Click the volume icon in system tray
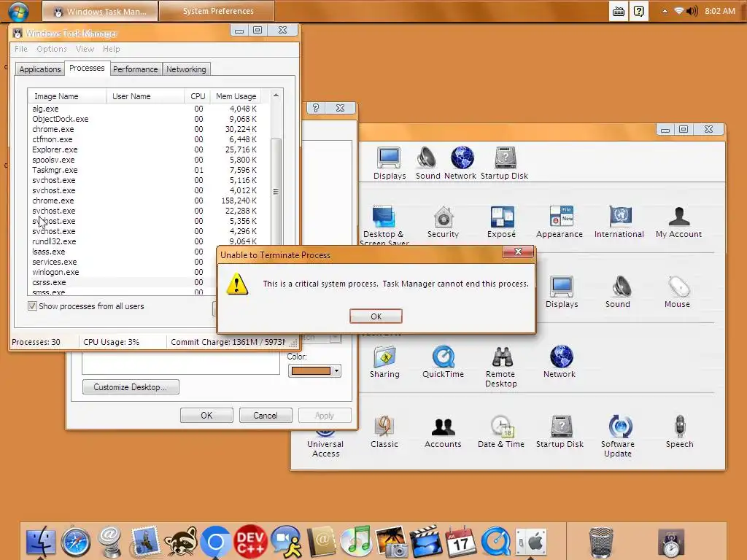The width and height of the screenshot is (747, 560). [692, 11]
